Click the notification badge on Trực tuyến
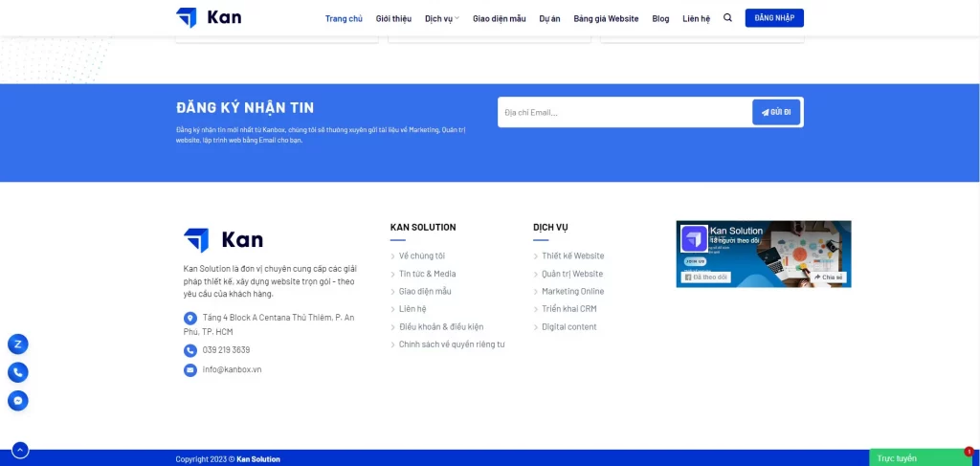The image size is (980, 466). click(x=969, y=451)
